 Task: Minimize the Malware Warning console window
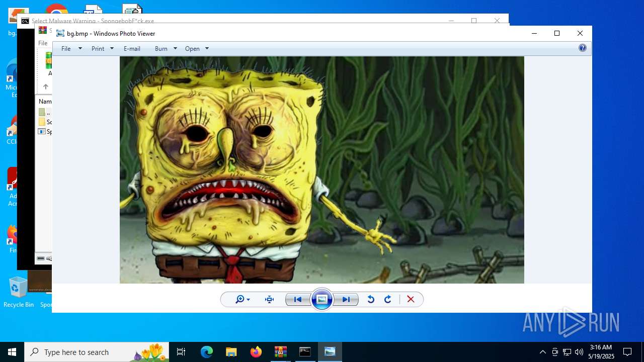point(451,21)
